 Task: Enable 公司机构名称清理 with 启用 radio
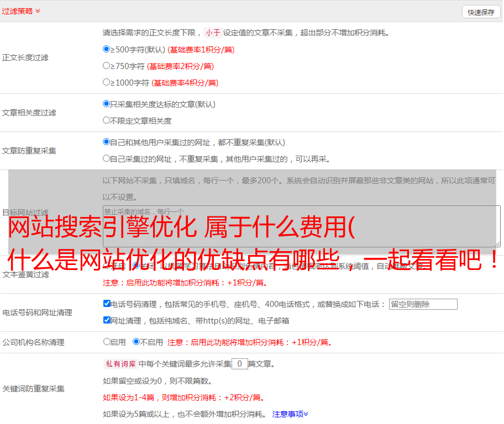click(107, 342)
